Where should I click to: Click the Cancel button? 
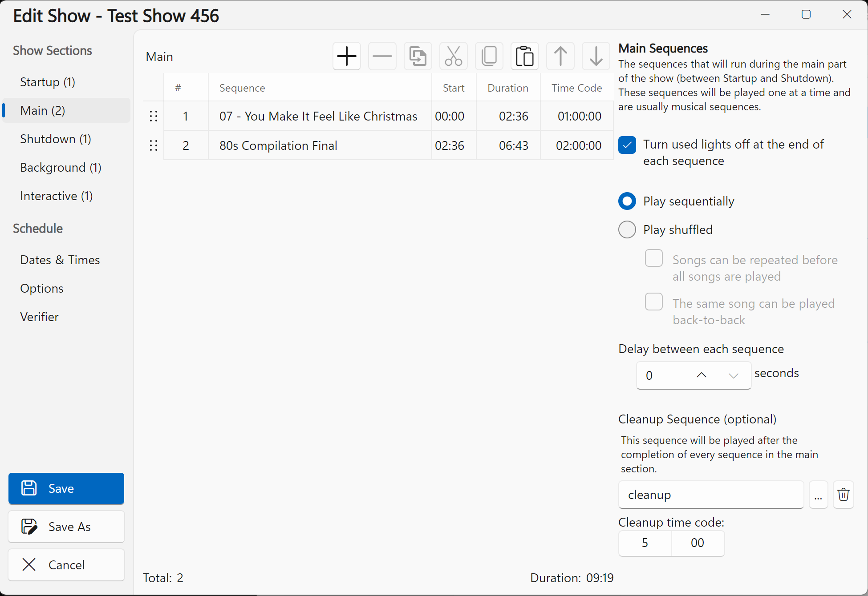pos(66,565)
